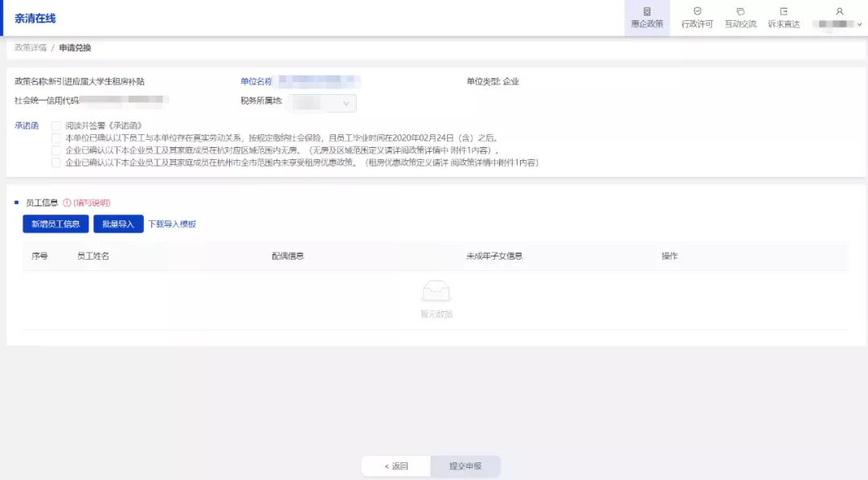Image resolution: width=868 pixels, height=480 pixels.
Task: Check the labor relation and social insurance confirmation
Action: [55, 137]
